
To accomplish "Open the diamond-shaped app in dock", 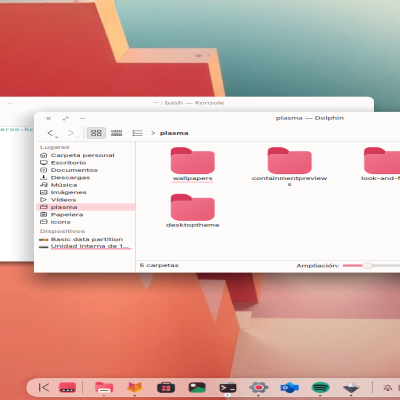I will (x=351, y=387).
